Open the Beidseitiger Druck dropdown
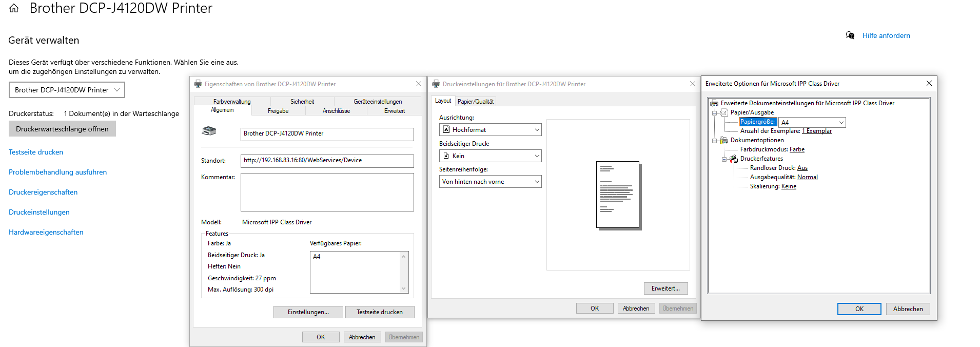980x347 pixels. [490, 156]
